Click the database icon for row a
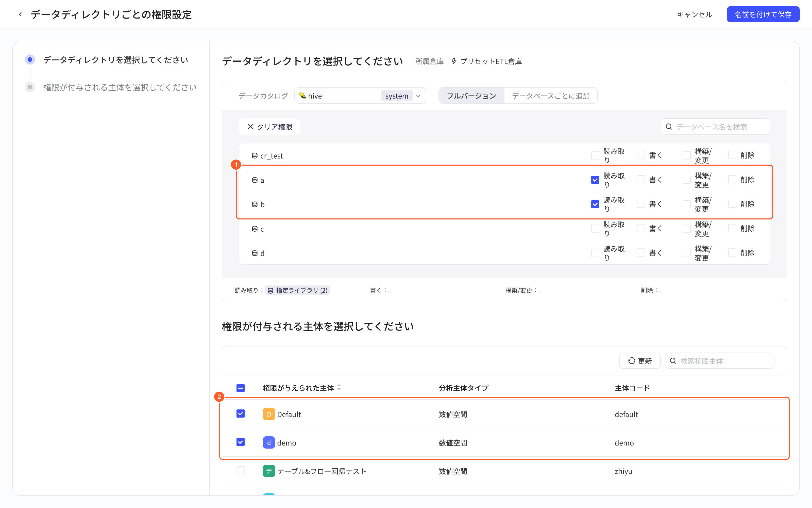 click(x=255, y=180)
